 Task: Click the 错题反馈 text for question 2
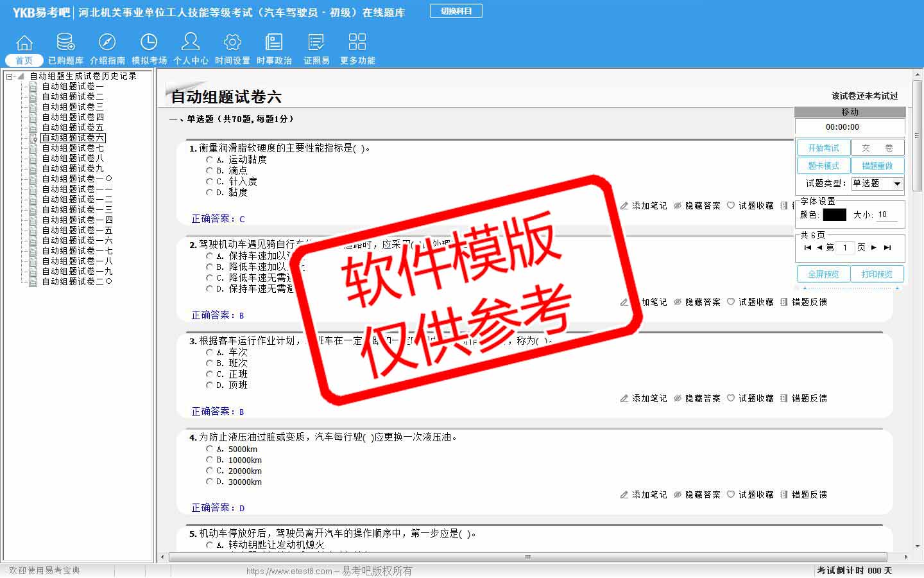(x=809, y=302)
